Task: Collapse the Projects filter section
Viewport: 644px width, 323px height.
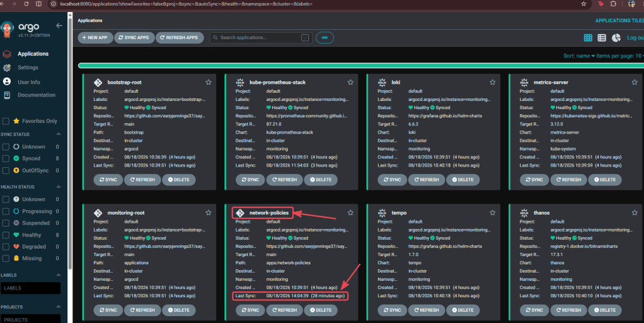Action: (x=59, y=307)
